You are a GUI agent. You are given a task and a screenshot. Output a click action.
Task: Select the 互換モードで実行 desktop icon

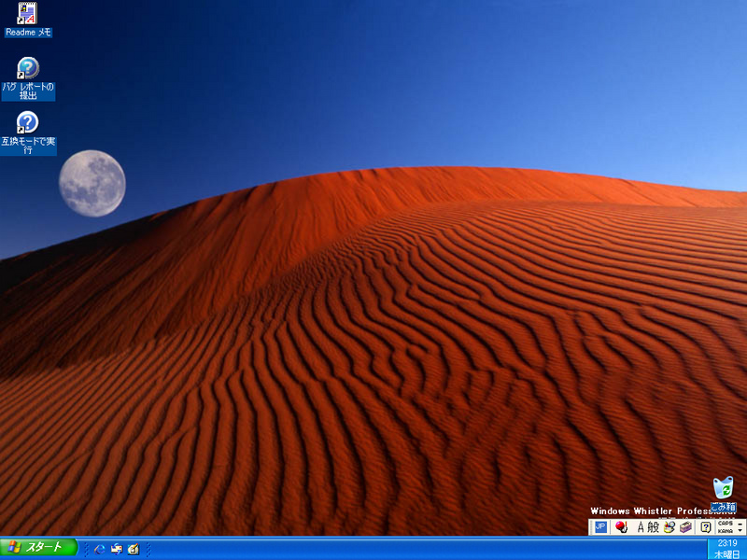[x=28, y=133]
